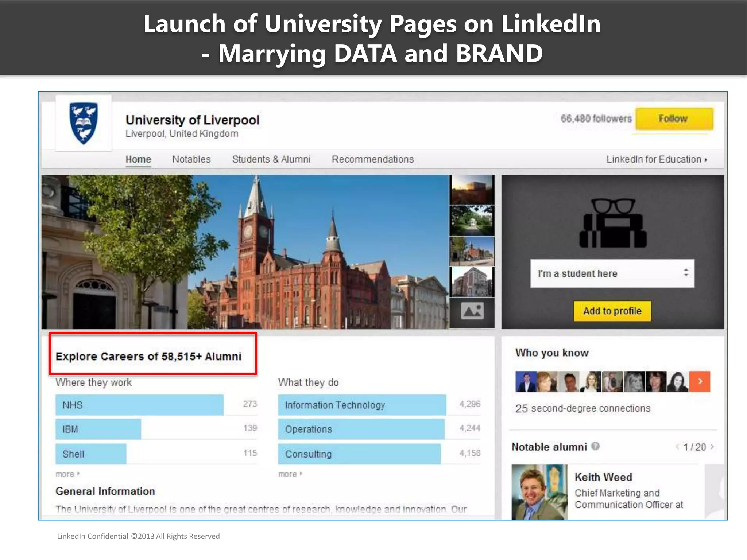
Task: Open the LinkedIn for Education link
Action: 657,159
